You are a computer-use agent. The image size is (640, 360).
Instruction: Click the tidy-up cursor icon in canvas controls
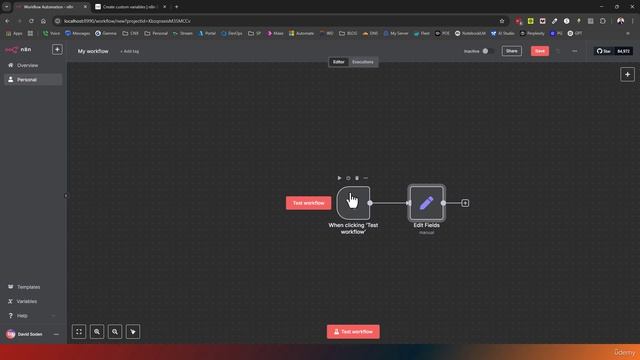pos(133,332)
